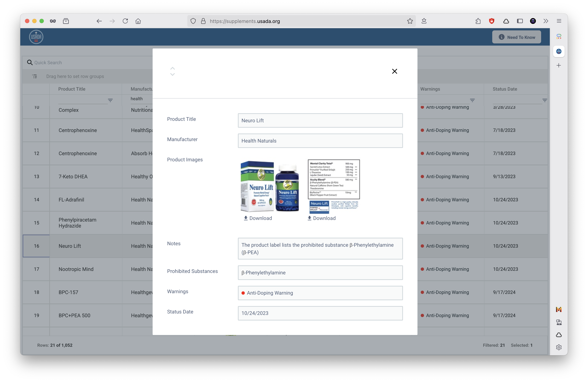Open sidebar settings gear icon
This screenshot has width=588, height=382.
point(559,347)
